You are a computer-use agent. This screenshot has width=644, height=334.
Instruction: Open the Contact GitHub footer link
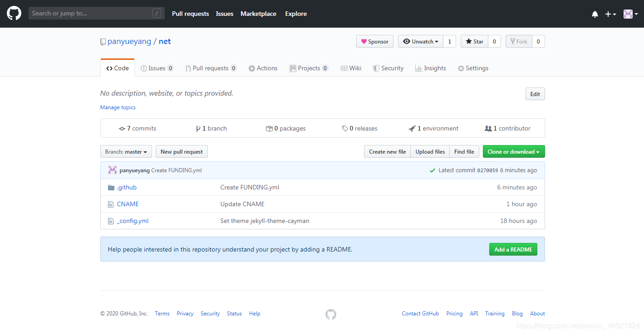tap(420, 314)
